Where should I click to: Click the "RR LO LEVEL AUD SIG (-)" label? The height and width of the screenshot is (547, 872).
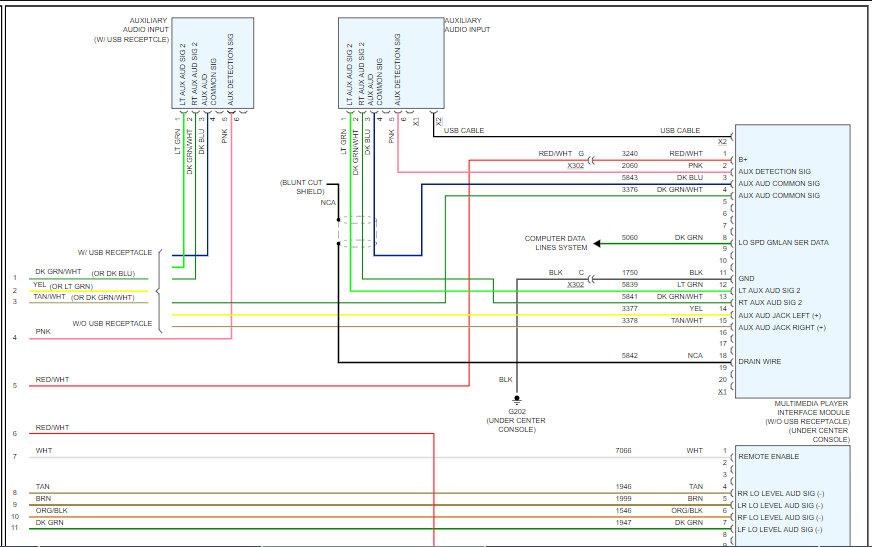[781, 493]
